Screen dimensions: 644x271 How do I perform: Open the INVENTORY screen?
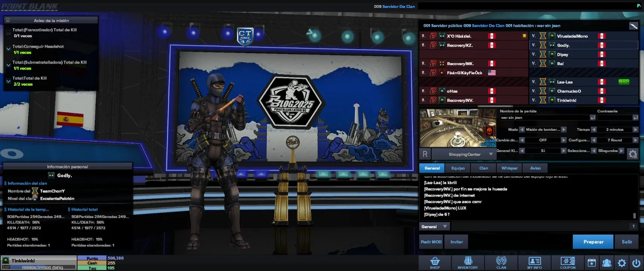(468, 263)
